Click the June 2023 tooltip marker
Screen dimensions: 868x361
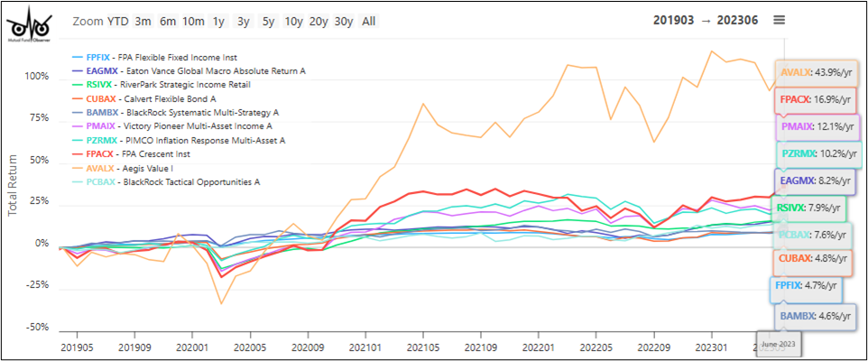[779, 345]
